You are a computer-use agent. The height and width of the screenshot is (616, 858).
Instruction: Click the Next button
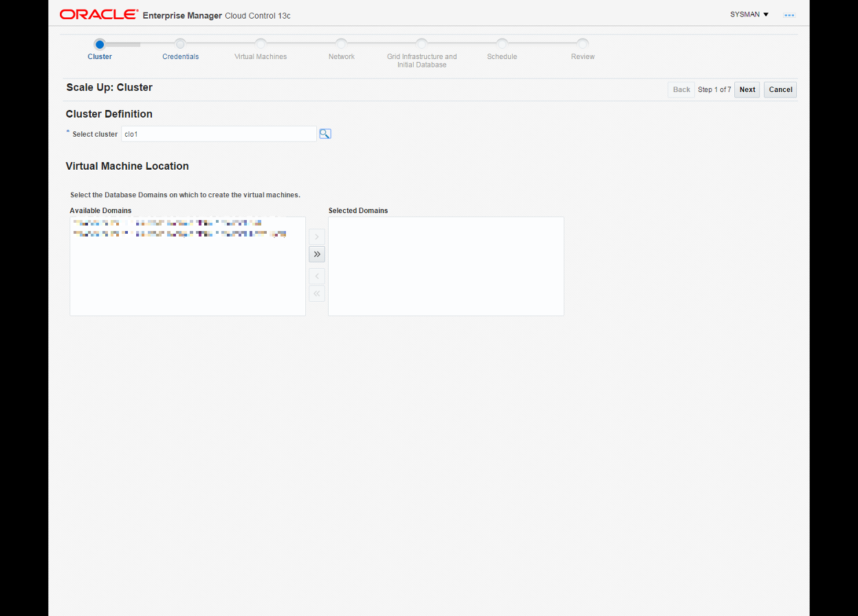(x=747, y=89)
